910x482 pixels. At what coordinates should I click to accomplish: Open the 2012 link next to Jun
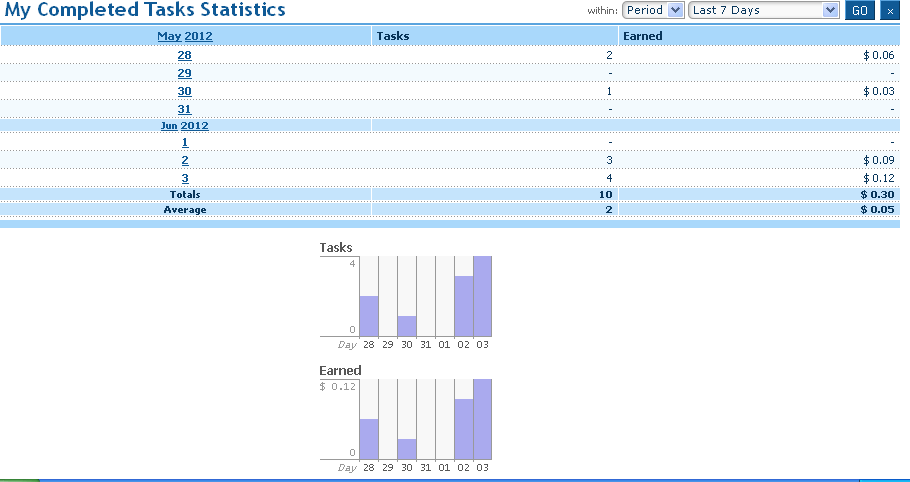click(x=194, y=126)
